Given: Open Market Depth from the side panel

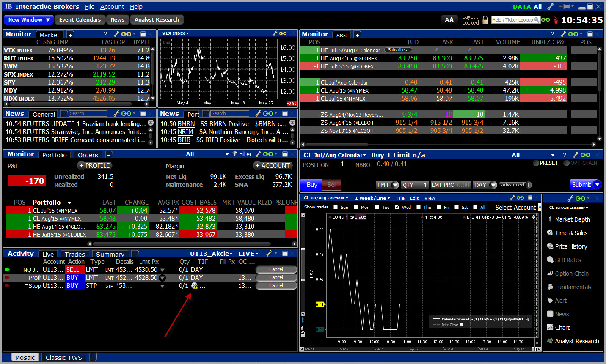Looking at the screenshot, I should coord(572,219).
